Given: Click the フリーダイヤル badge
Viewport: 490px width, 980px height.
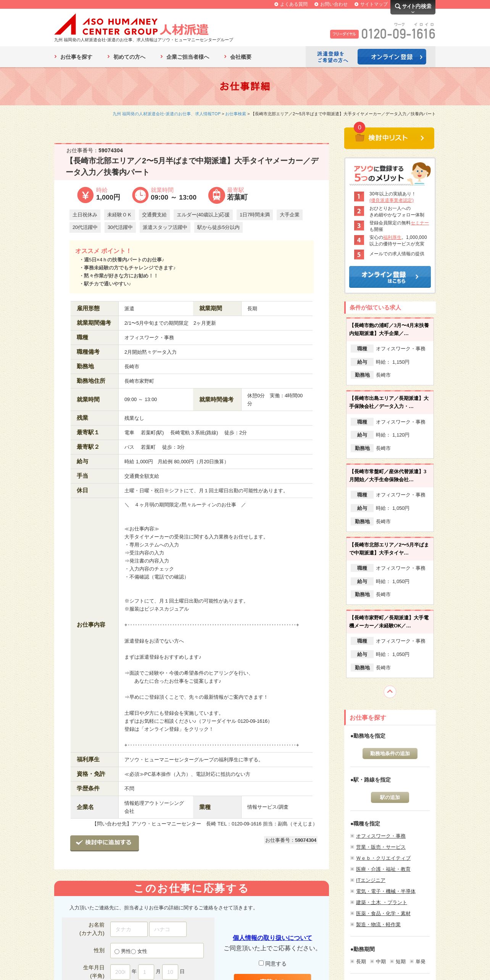Looking at the screenshot, I should point(344,34).
